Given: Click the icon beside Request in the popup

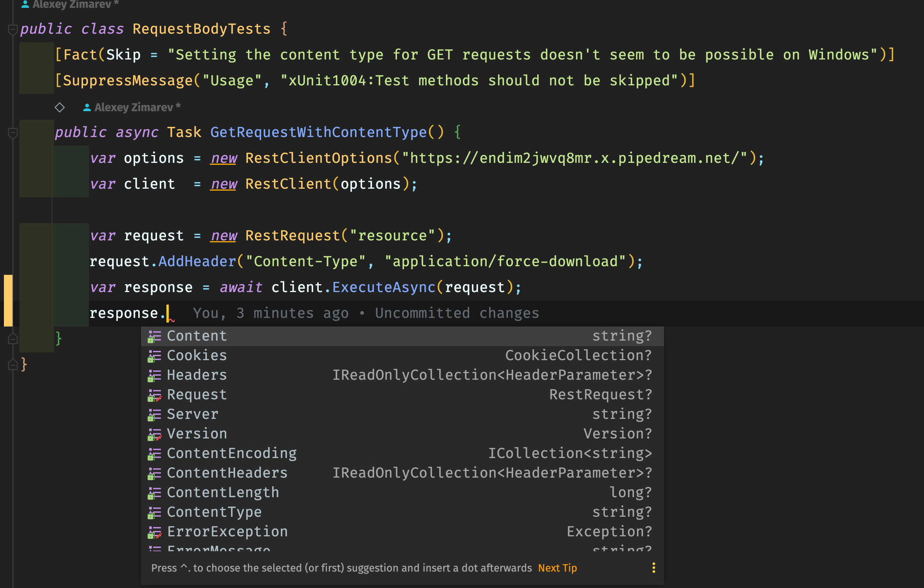Looking at the screenshot, I should [154, 395].
